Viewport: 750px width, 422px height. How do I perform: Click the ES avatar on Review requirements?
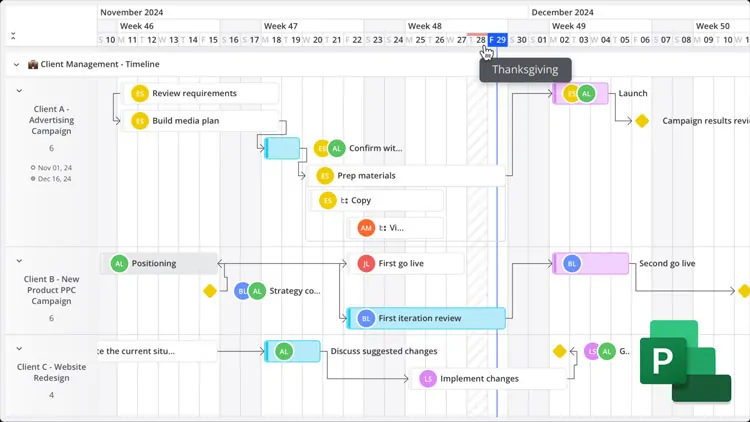(140, 93)
